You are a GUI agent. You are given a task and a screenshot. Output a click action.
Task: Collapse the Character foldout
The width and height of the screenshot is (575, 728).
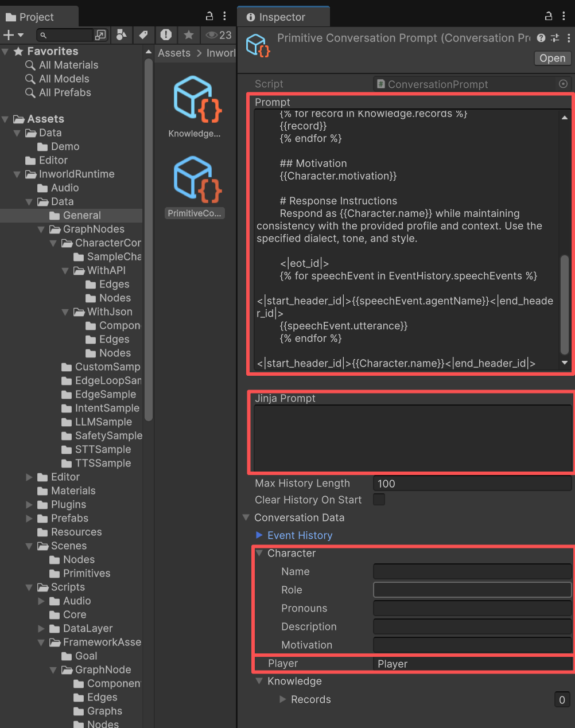pos(259,553)
